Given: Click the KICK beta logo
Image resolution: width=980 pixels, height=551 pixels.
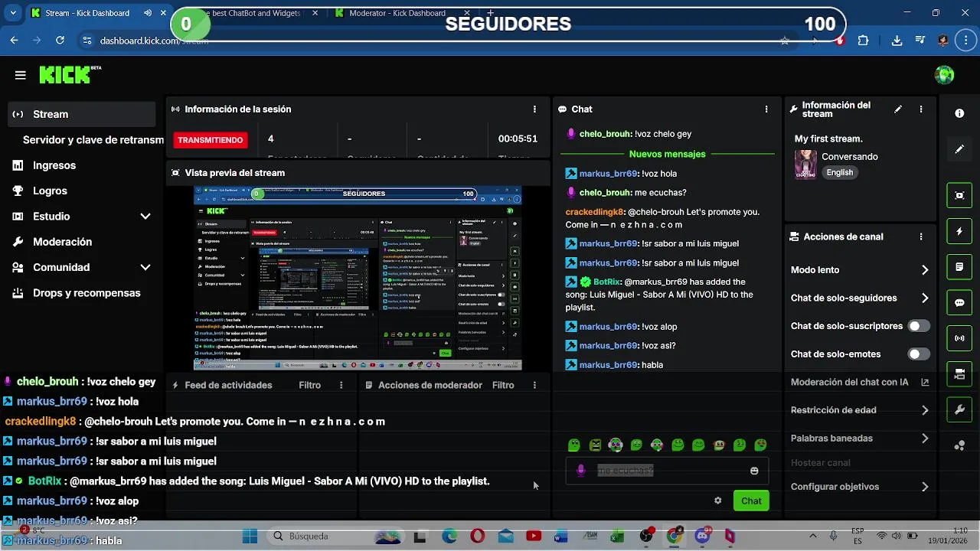Looking at the screenshot, I should point(70,74).
